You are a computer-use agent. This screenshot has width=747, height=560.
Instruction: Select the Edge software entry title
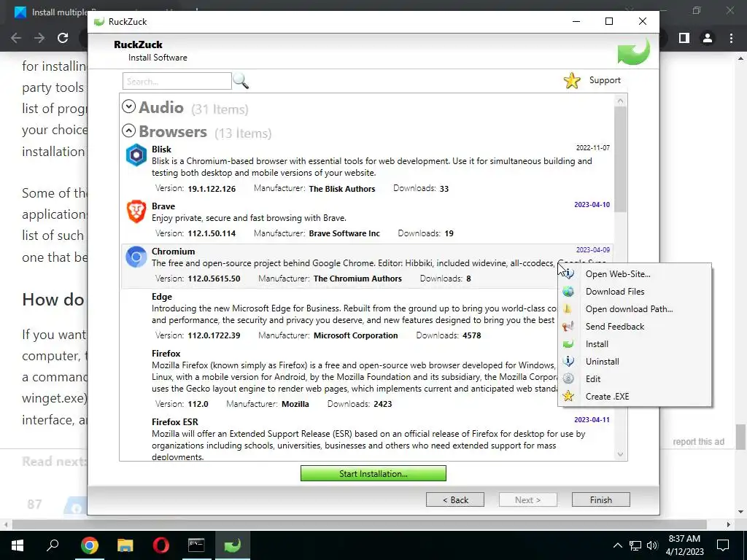coord(161,297)
